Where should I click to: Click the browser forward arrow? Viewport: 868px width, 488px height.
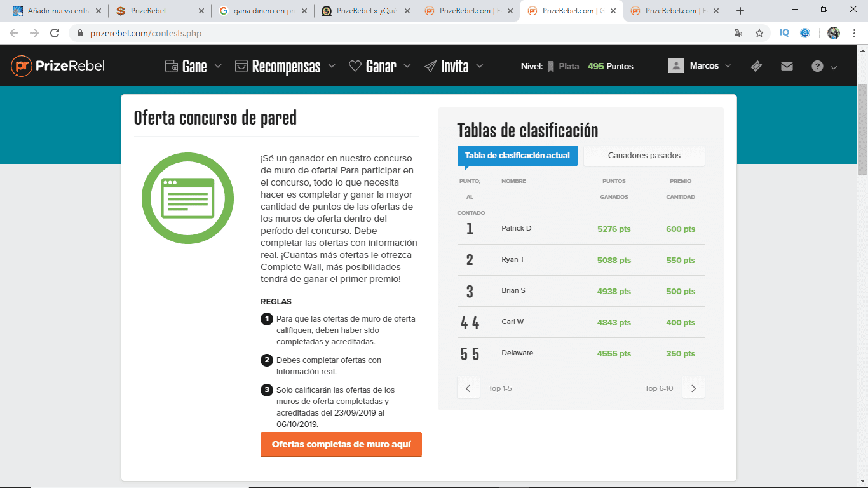(x=34, y=33)
